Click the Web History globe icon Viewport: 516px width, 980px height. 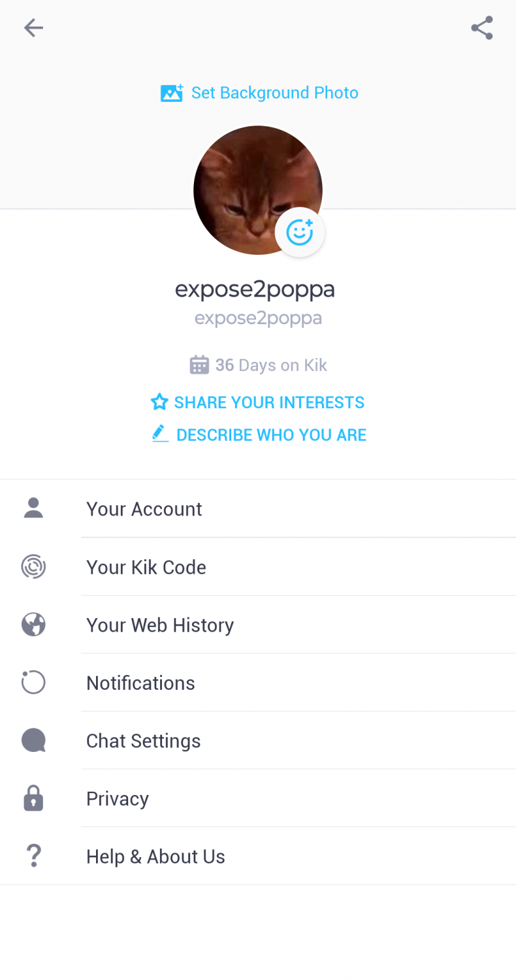point(33,625)
